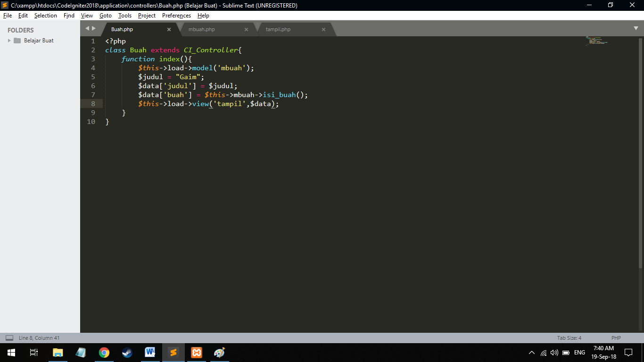The height and width of the screenshot is (362, 644).
Task: Open the Edit menu
Action: click(x=23, y=16)
